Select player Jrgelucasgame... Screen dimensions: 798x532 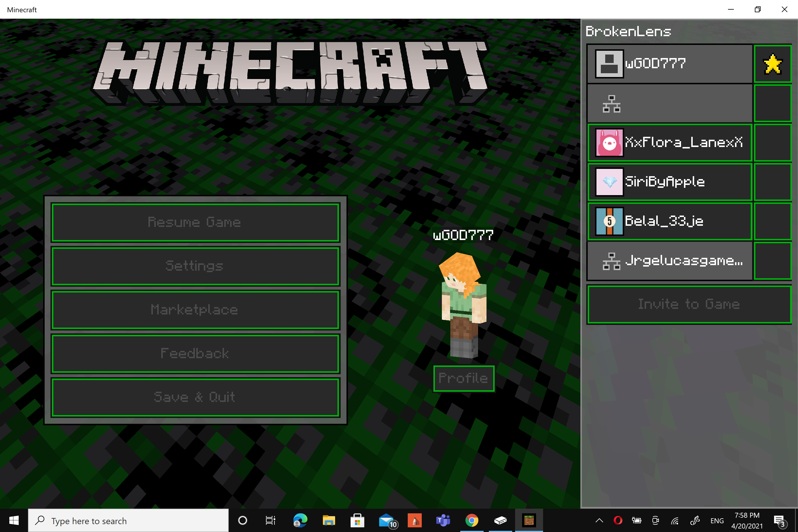coord(670,260)
